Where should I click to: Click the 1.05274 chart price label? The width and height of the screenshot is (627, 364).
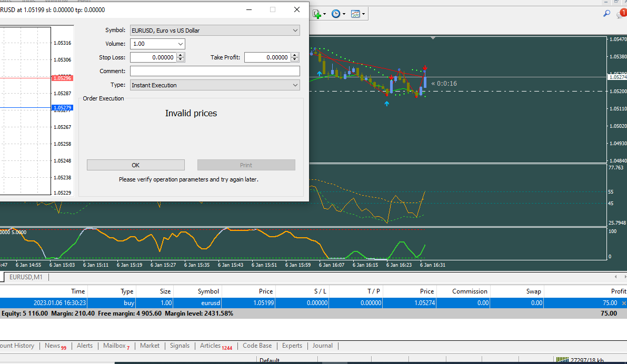[618, 77]
